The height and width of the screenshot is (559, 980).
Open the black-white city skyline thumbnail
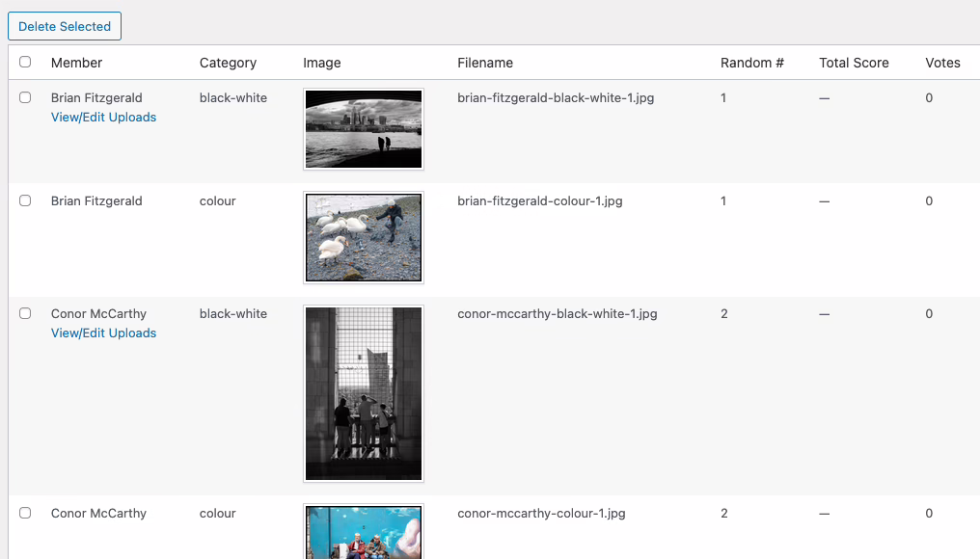364,129
